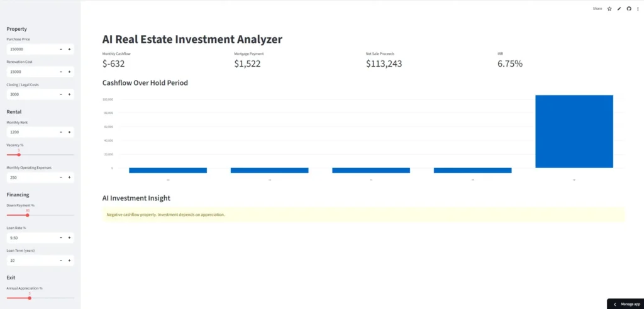This screenshot has width=644, height=309.
Task: Decrease Closing / Legal Costs value
Action: (60, 94)
